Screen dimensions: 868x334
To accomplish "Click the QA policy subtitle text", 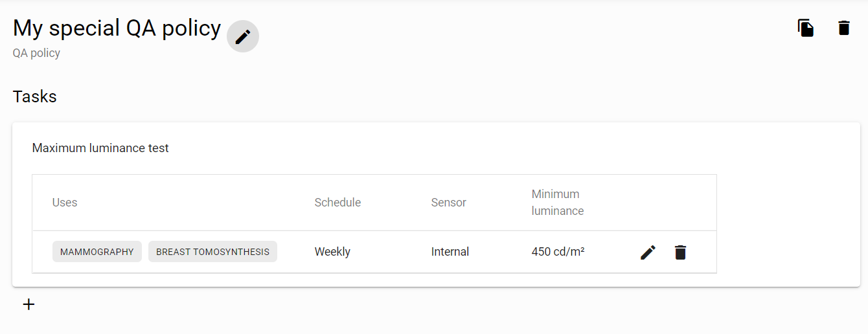I will 36,53.
